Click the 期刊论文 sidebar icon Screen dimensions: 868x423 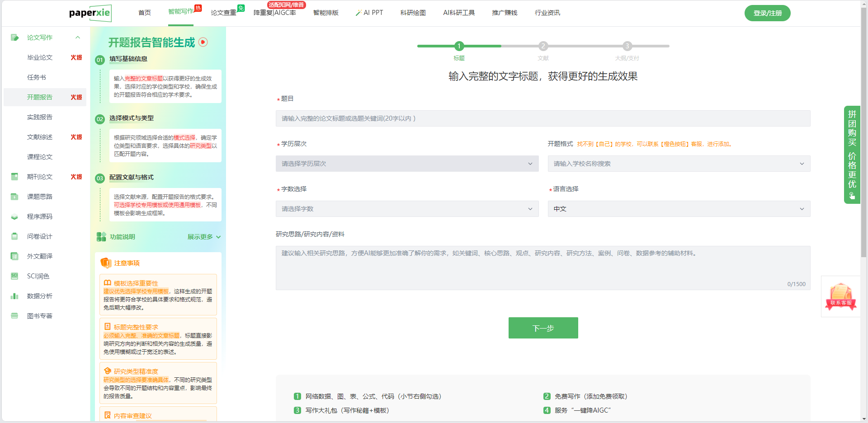(x=14, y=177)
